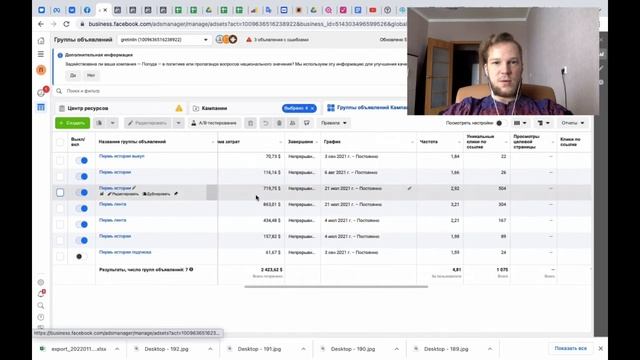
Task: Click Показать все in the downloads bar
Action: tap(571, 349)
